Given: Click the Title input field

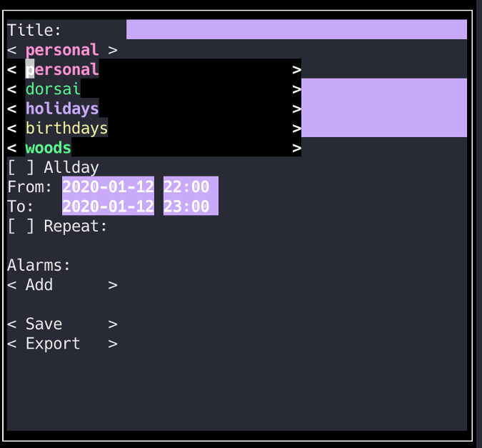Looking at the screenshot, I should (x=296, y=30).
